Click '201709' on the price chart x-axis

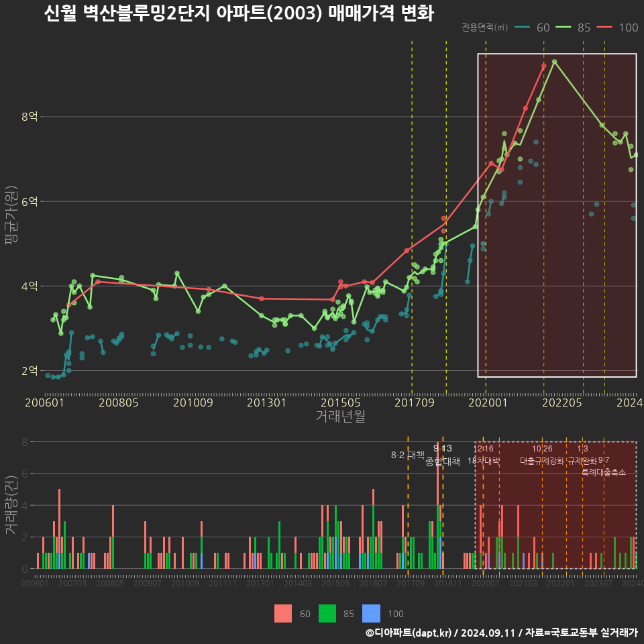point(415,402)
